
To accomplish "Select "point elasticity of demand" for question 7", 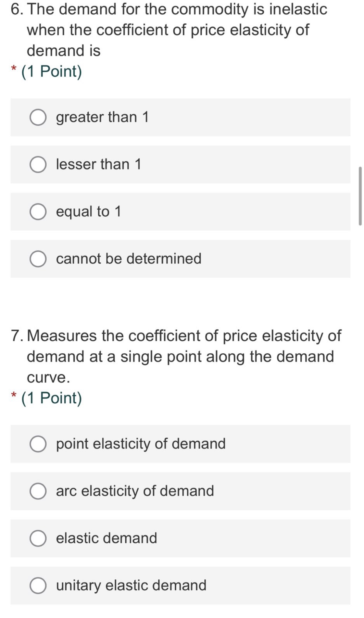I will 38,444.
